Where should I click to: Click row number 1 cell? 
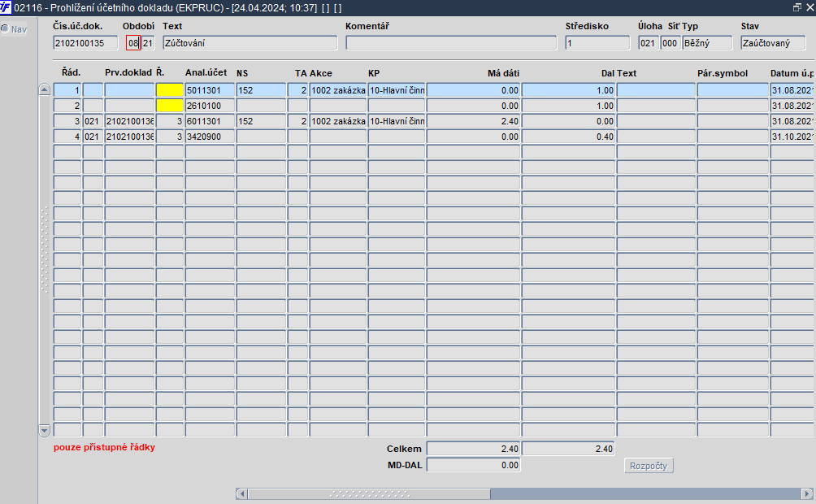coord(67,90)
